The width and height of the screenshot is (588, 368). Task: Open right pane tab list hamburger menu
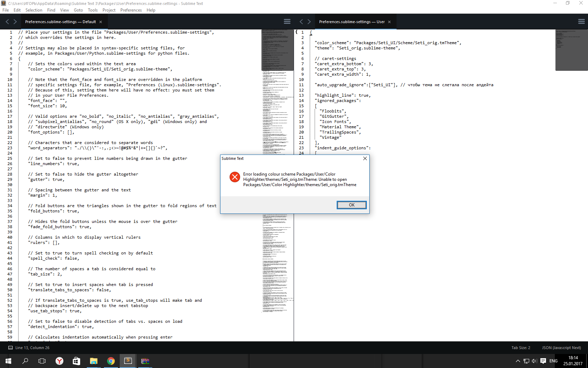[581, 22]
